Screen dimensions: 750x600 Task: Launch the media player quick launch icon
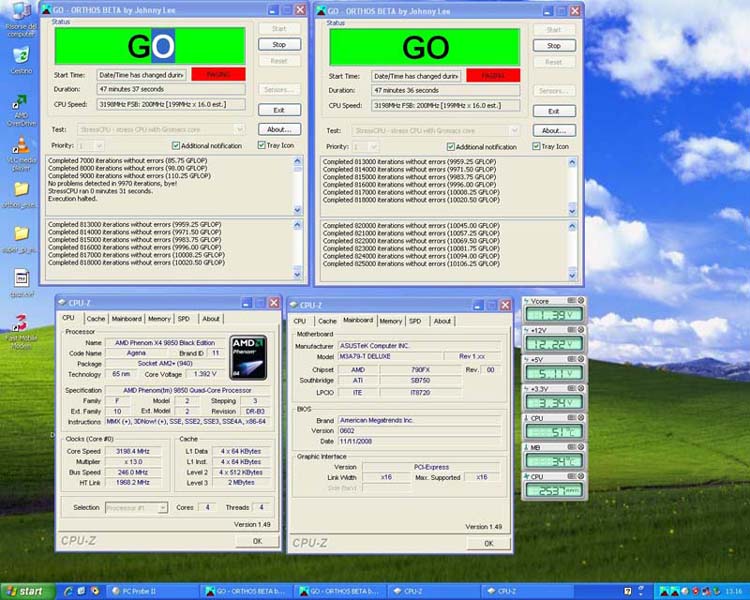pyautogui.click(x=95, y=591)
